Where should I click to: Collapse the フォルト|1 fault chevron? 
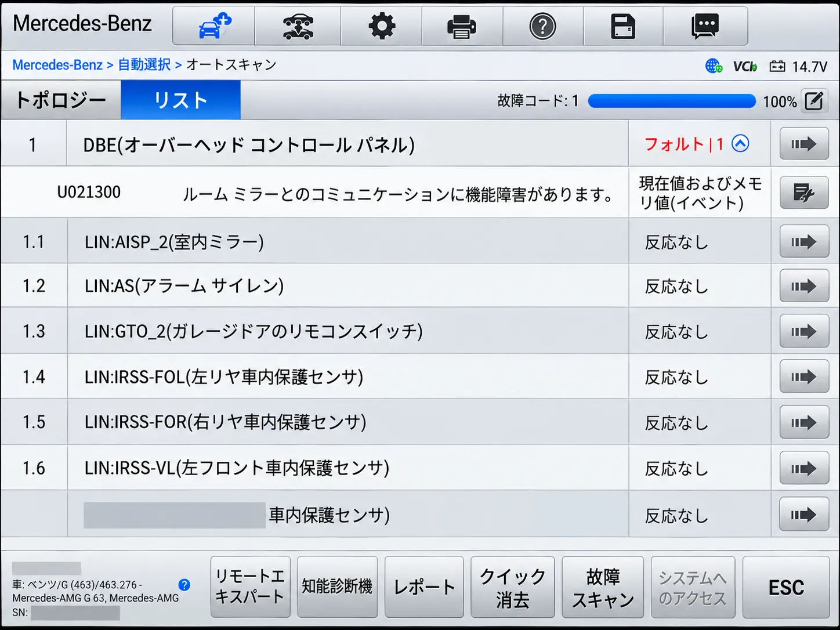pyautogui.click(x=740, y=143)
